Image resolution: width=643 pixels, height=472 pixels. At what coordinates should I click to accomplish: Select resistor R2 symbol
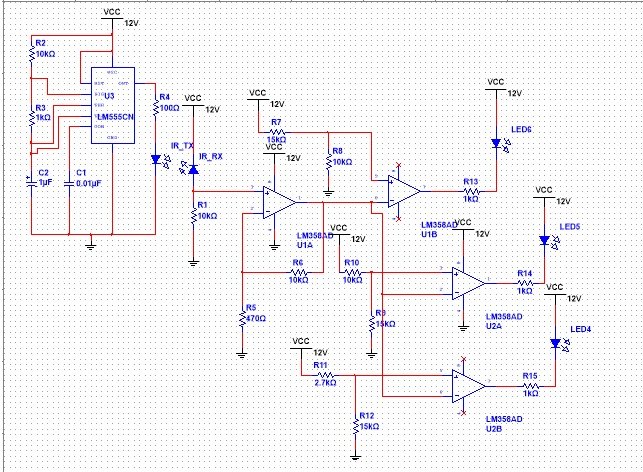pos(32,54)
